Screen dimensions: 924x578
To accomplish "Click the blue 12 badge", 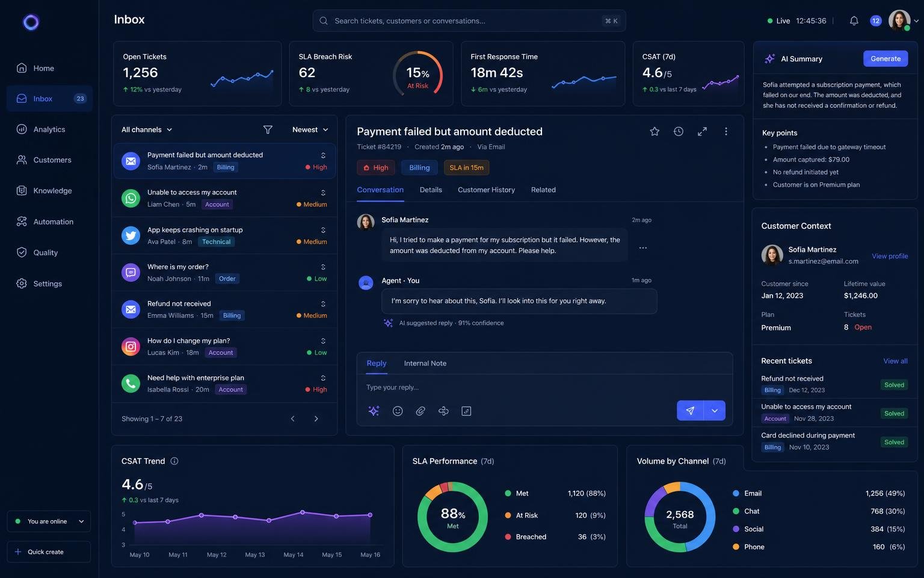I will coord(875,21).
